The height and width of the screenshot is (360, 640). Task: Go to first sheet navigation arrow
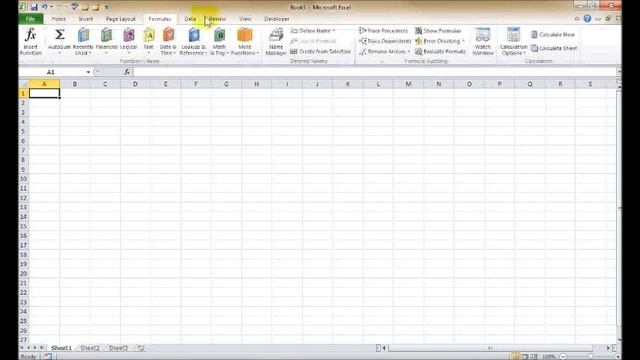pos(22,348)
